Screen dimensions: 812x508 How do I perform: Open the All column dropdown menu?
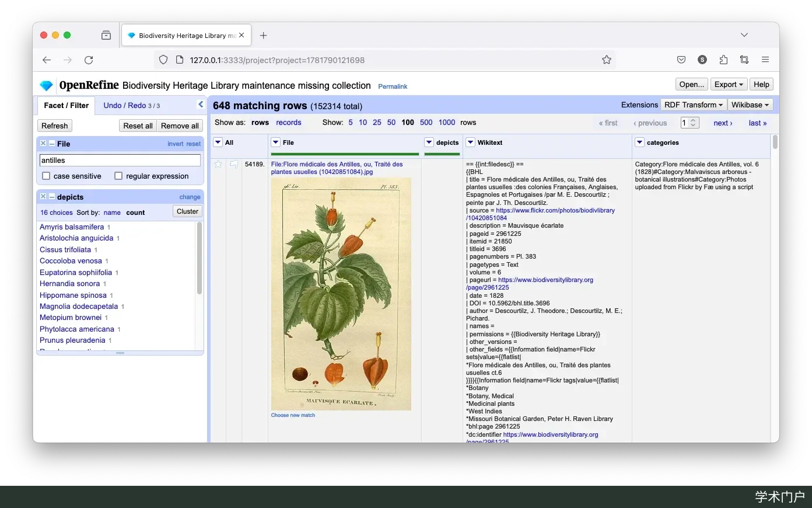tap(218, 142)
